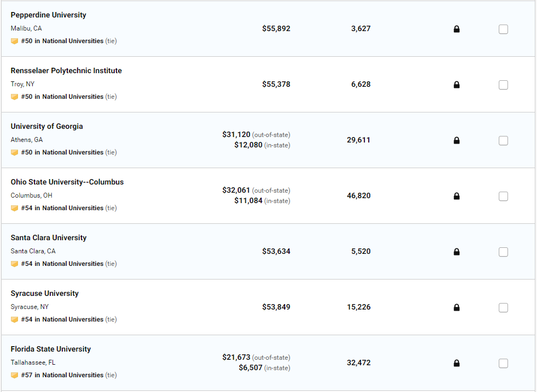Mark the Santa Clara University checkbox
The image size is (537, 392).
503,252
